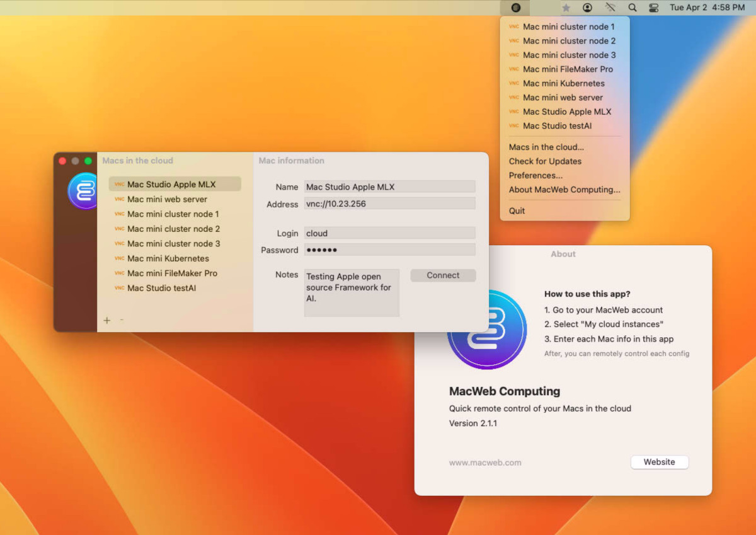756x535 pixels.
Task: Click 'Macs in the cloud' panel title
Action: point(138,161)
